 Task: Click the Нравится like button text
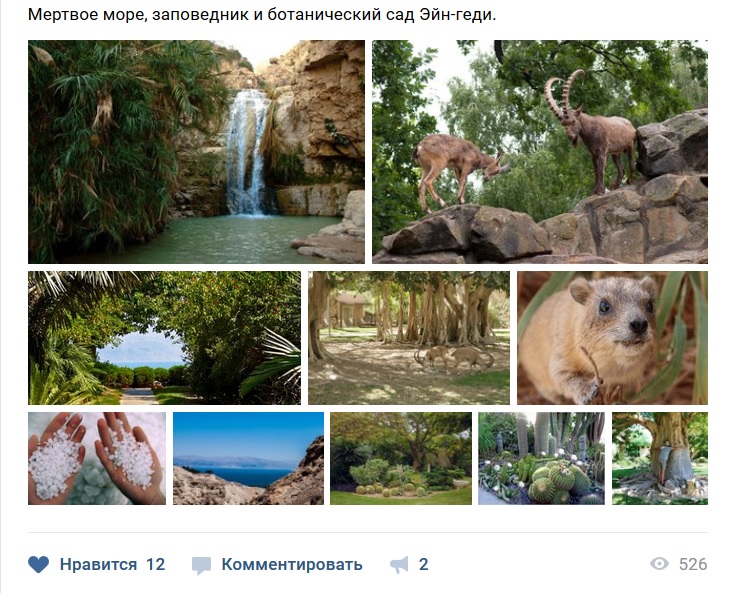tap(98, 564)
